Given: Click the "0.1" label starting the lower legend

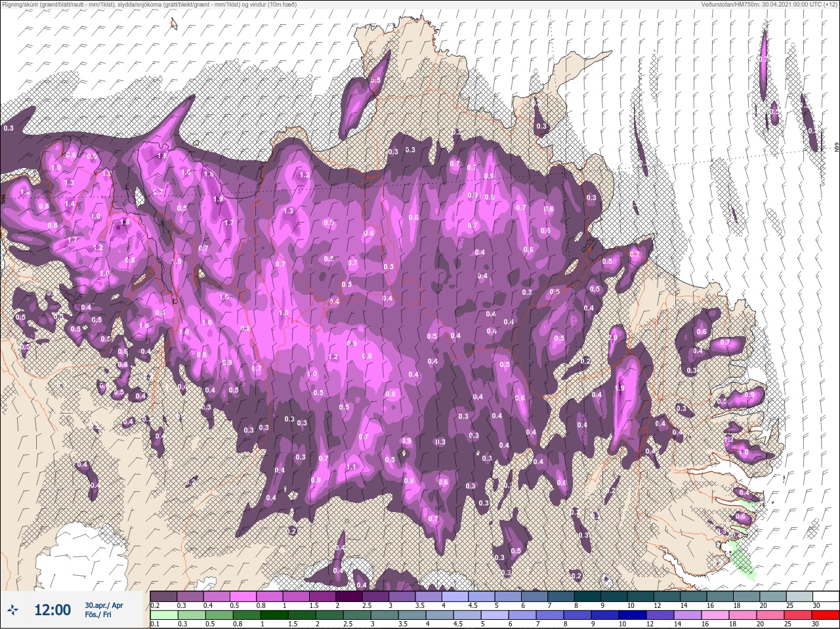Looking at the screenshot, I should pos(155,624).
